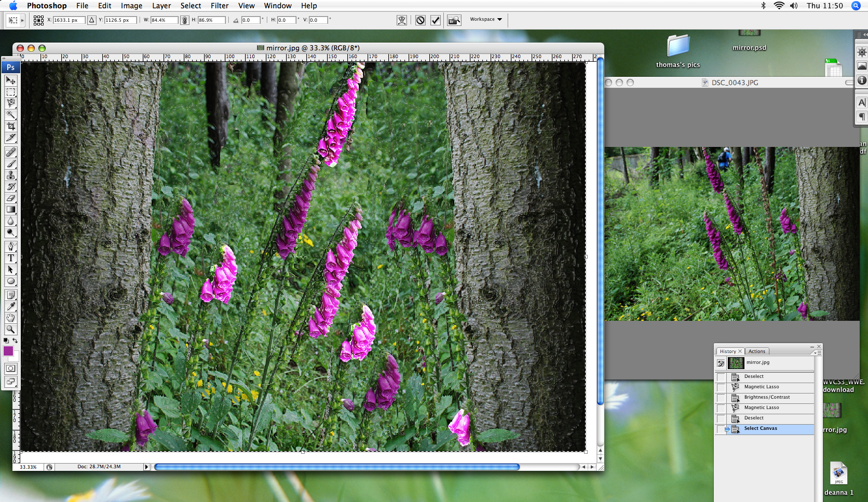Set history brush source beside Select Canvas
This screenshot has width=868, height=502.
click(721, 429)
